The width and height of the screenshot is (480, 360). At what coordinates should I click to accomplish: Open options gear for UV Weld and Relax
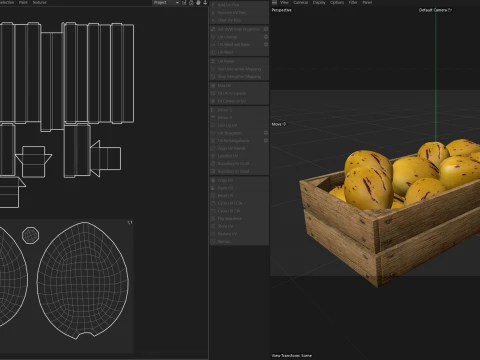[266, 44]
